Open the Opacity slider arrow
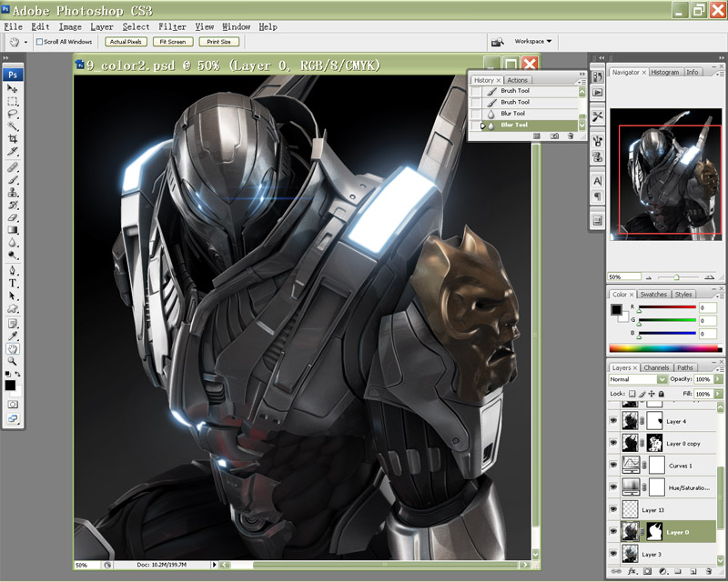728x582 pixels. (x=718, y=379)
